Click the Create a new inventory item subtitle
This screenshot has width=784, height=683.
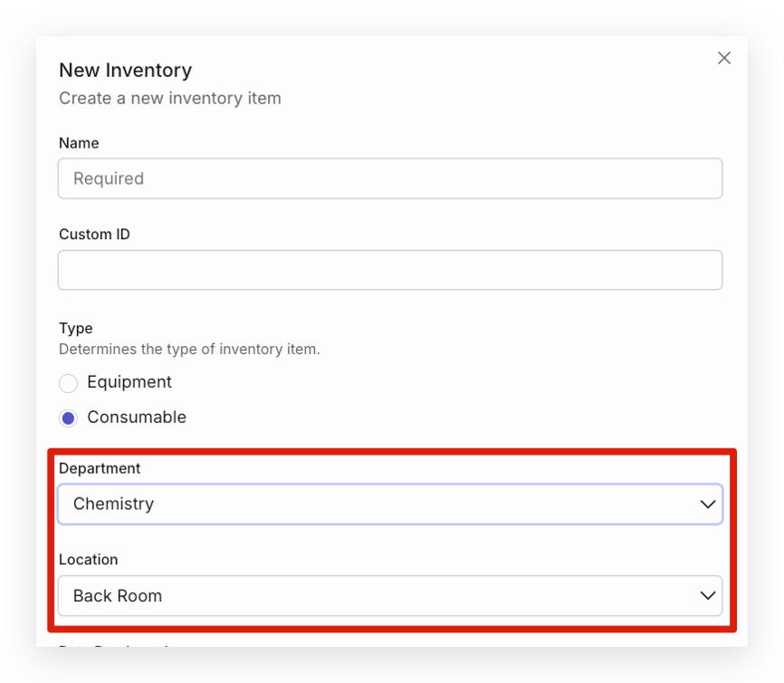(170, 98)
